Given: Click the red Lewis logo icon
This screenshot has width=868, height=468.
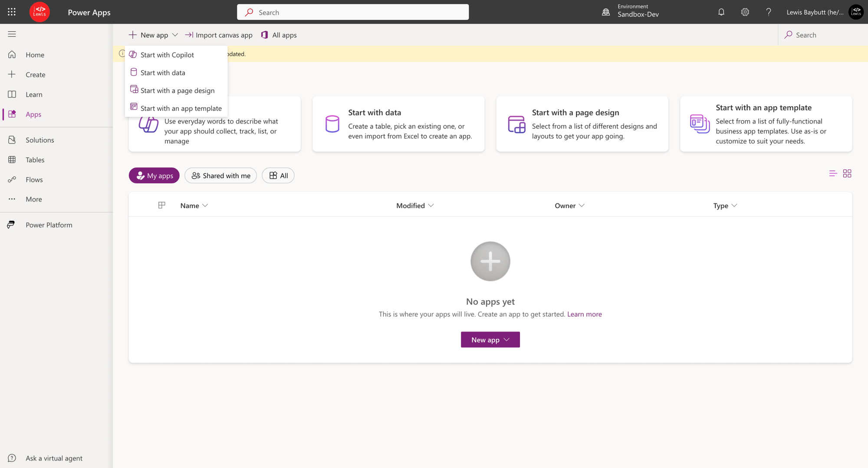Looking at the screenshot, I should (39, 12).
